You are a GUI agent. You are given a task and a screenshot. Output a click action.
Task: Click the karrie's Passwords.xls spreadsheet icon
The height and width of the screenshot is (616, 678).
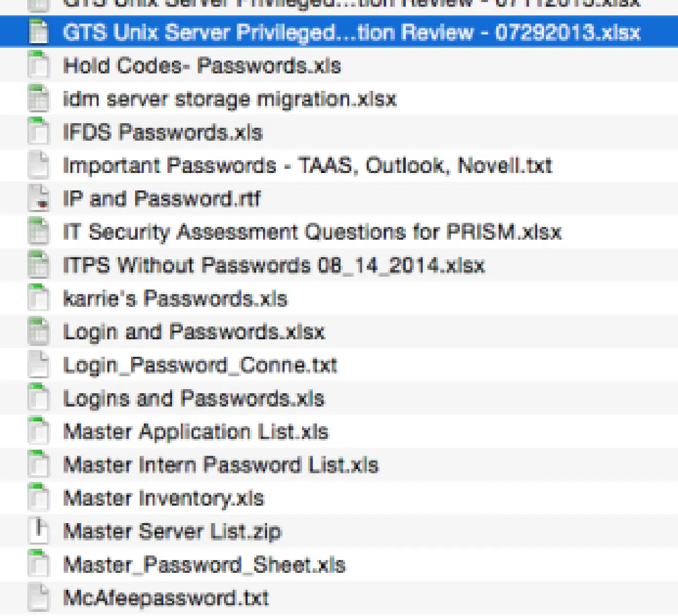[39, 299]
